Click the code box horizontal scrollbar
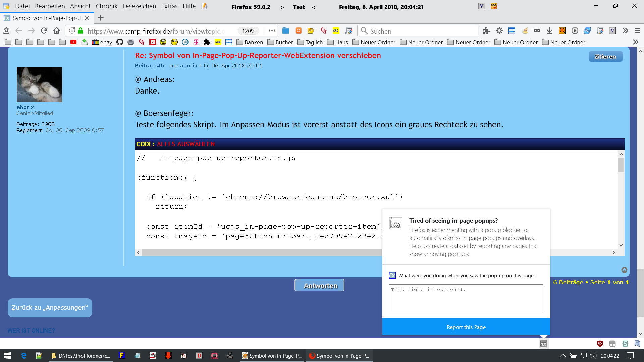This screenshot has height=362, width=644. [x=262, y=253]
